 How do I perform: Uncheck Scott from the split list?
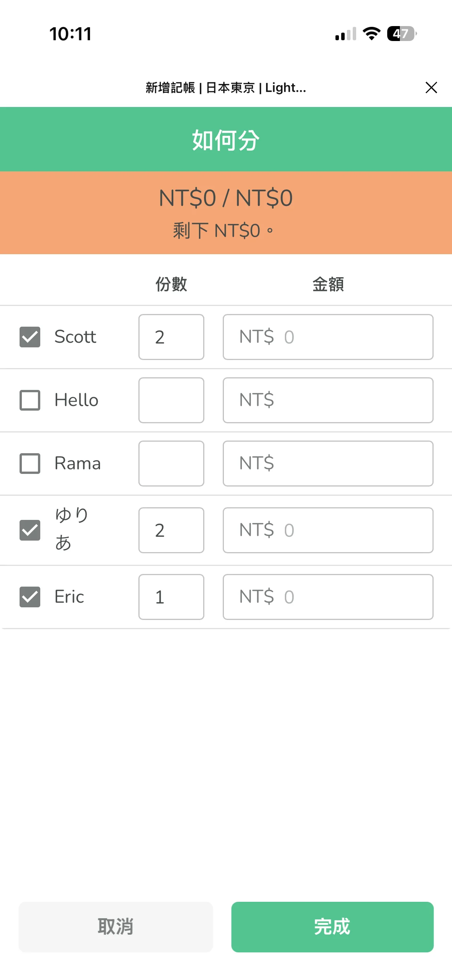(30, 337)
